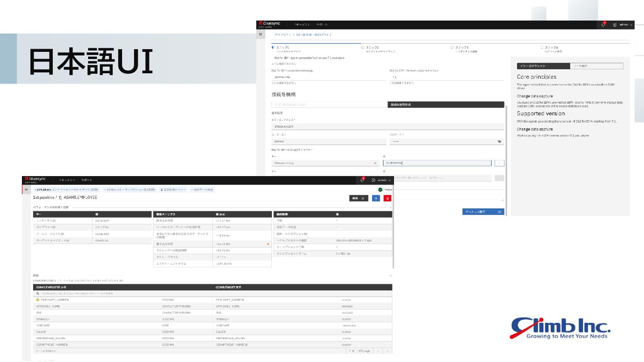644x362 pixels.
Task: Click copy icon before ASAMI.EMPLOYEE title
Action: [60, 197]
